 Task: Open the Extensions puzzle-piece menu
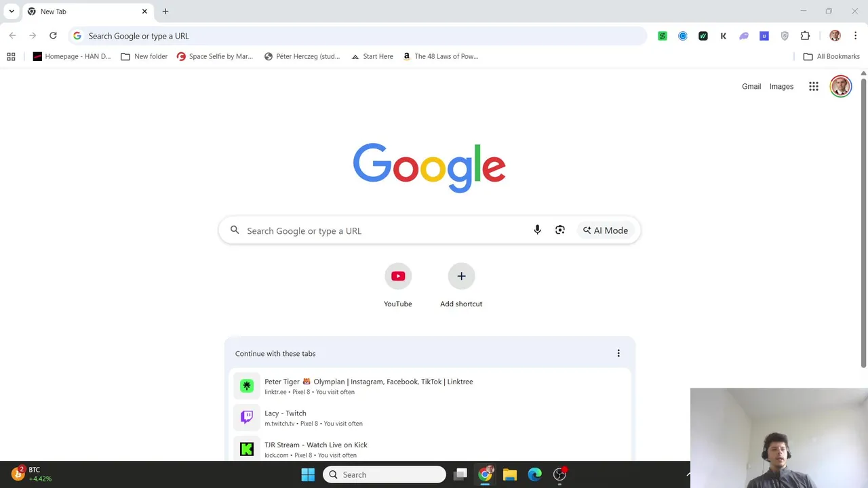tap(805, 36)
